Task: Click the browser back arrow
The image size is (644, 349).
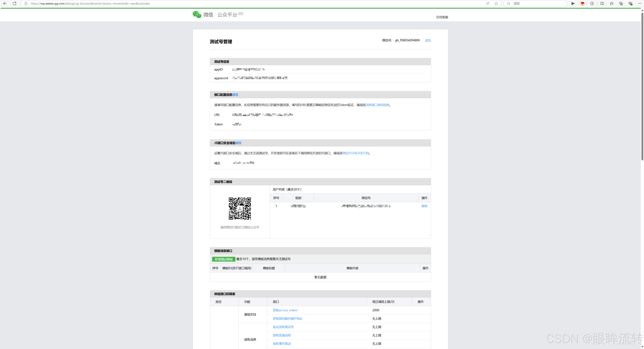Action: 5,4
